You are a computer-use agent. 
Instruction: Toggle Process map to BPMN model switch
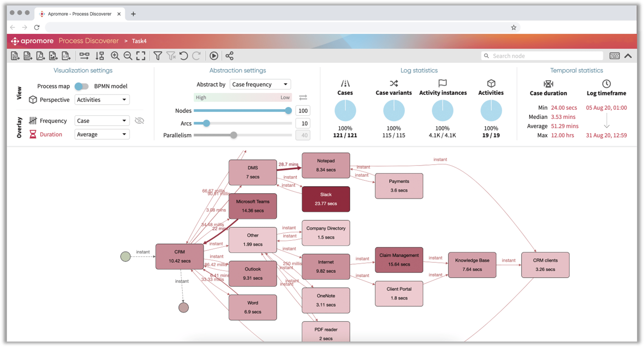[x=81, y=86]
